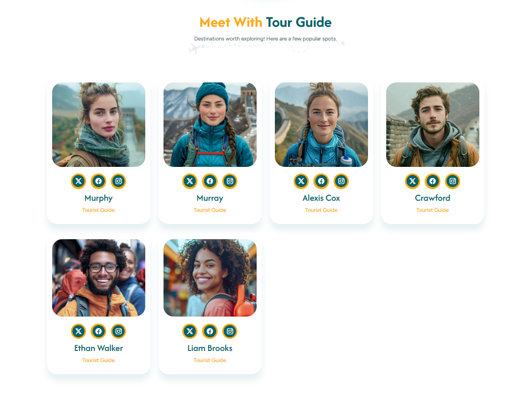Image resolution: width=532 pixels, height=400 pixels.
Task: Click the Liam Brooks name heading
Action: click(x=210, y=348)
